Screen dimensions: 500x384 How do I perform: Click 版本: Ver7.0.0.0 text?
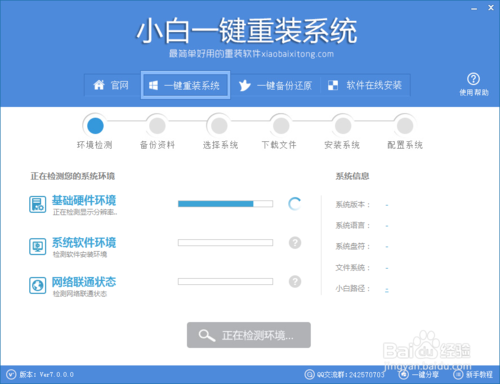(x=47, y=375)
